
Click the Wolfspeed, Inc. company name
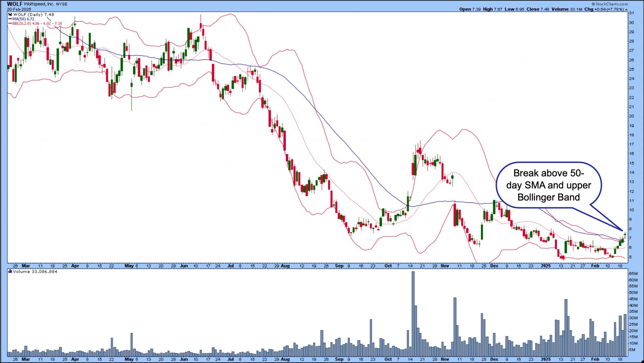[x=39, y=4]
